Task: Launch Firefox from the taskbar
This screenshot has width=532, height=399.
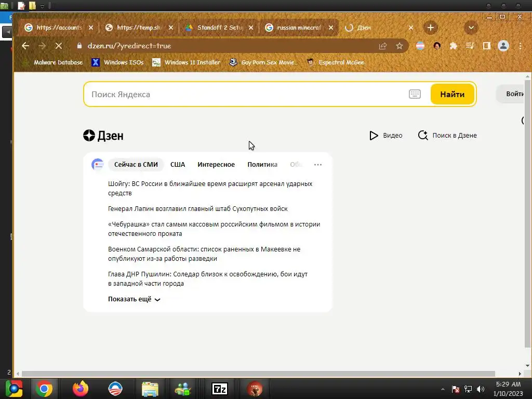Action: (81, 389)
